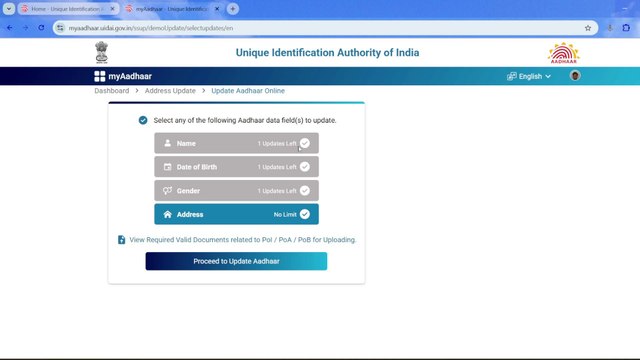
Task: Click the language translate icon
Action: (511, 76)
